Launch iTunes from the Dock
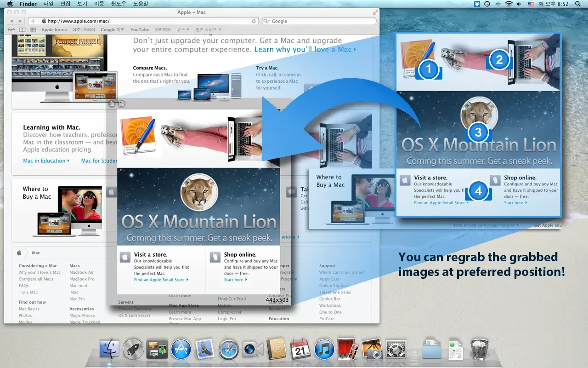This screenshot has height=368, width=588. [x=324, y=350]
